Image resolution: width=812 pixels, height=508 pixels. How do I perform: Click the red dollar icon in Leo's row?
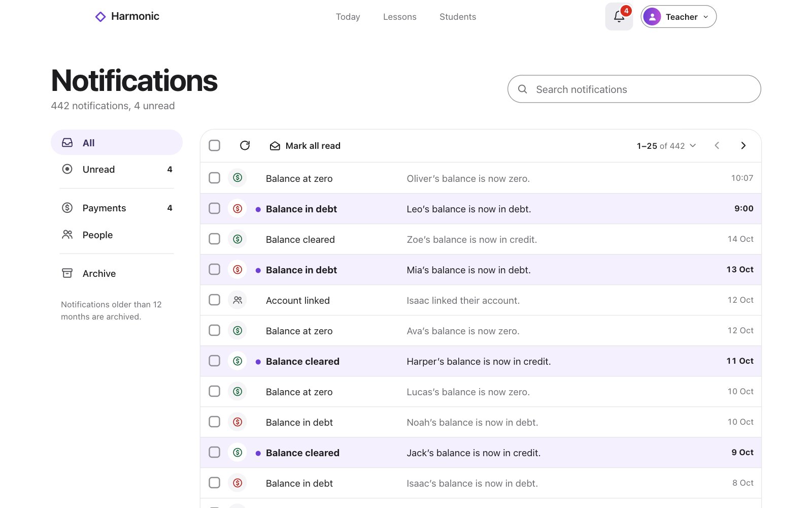point(238,208)
